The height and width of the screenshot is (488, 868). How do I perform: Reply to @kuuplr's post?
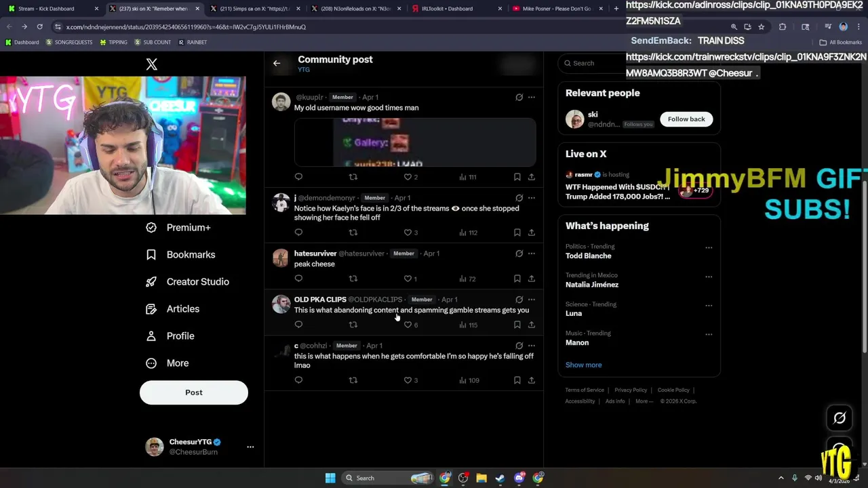click(298, 177)
